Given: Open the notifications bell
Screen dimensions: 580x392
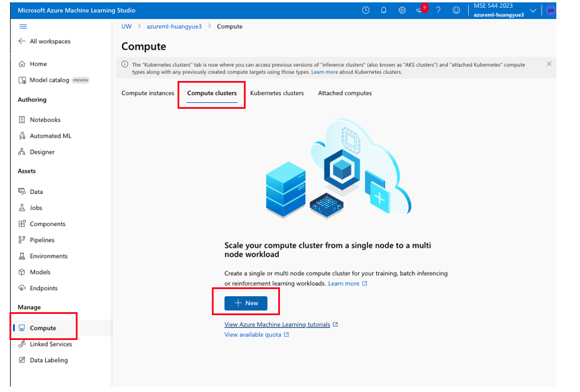Looking at the screenshot, I should point(384,10).
